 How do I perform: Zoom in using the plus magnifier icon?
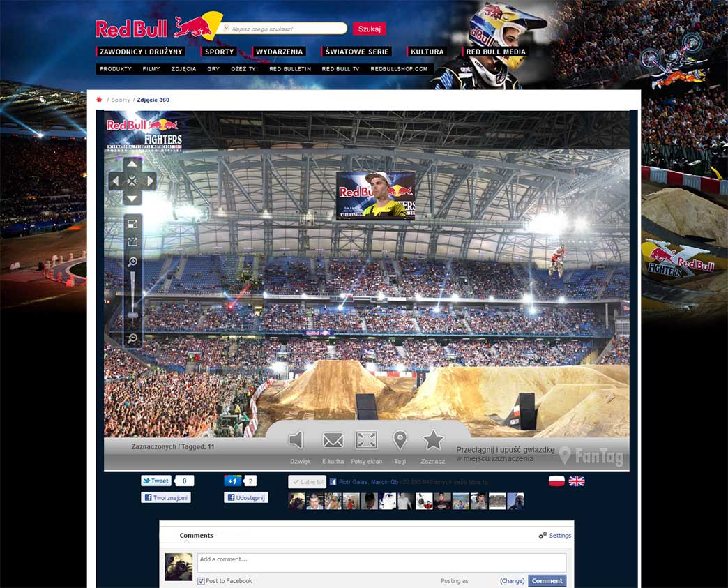(x=132, y=262)
